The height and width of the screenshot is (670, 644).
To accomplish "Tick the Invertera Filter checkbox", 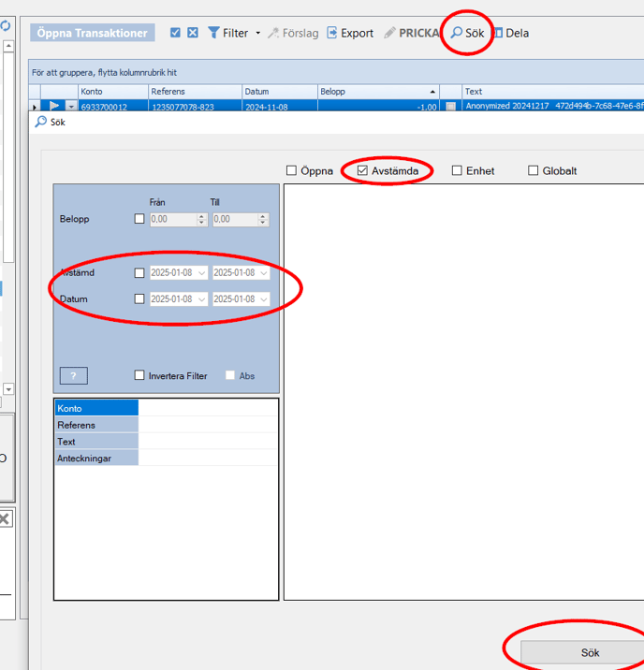I will 139,375.
